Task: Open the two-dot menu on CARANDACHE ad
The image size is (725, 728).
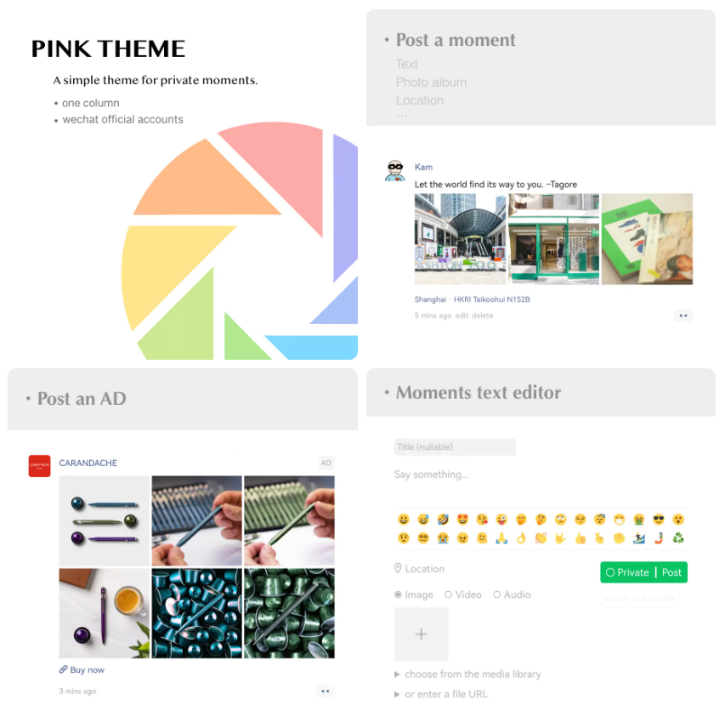Action: 326,691
